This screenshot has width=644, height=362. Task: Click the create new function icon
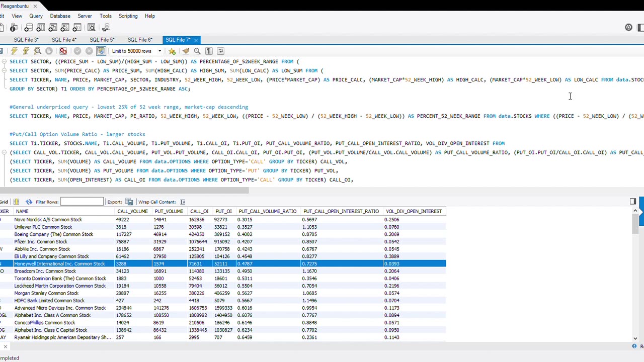pos(77,28)
